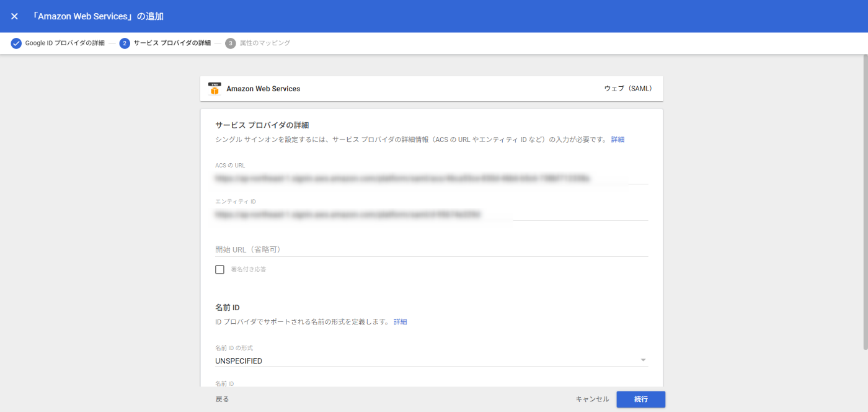
Task: Select step 2 circle icon
Action: [125, 43]
